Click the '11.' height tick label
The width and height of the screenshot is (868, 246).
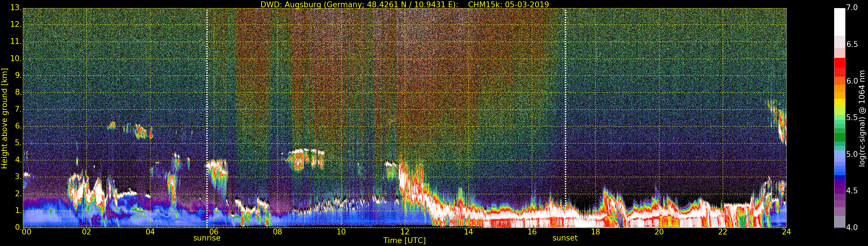[x=16, y=41]
